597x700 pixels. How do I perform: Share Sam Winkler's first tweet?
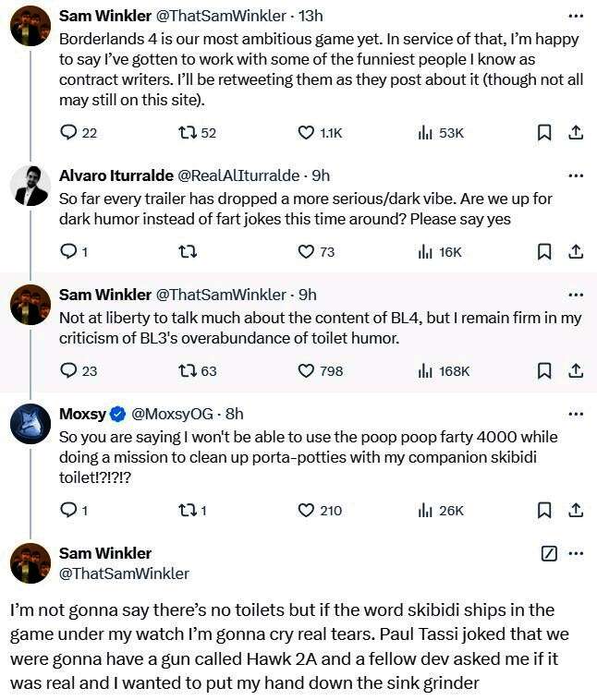[x=575, y=133]
